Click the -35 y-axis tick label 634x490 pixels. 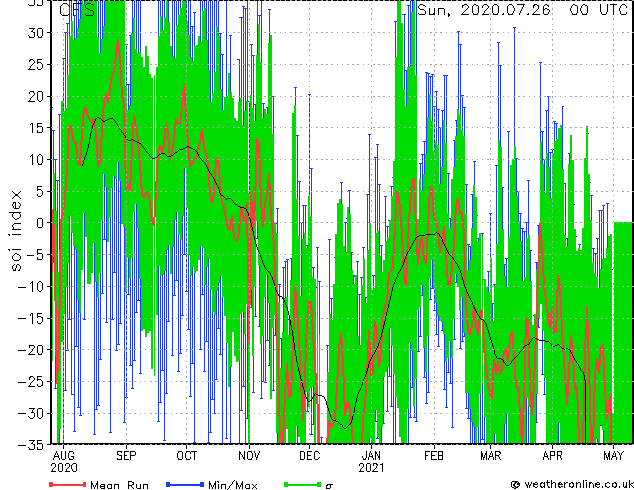31,445
